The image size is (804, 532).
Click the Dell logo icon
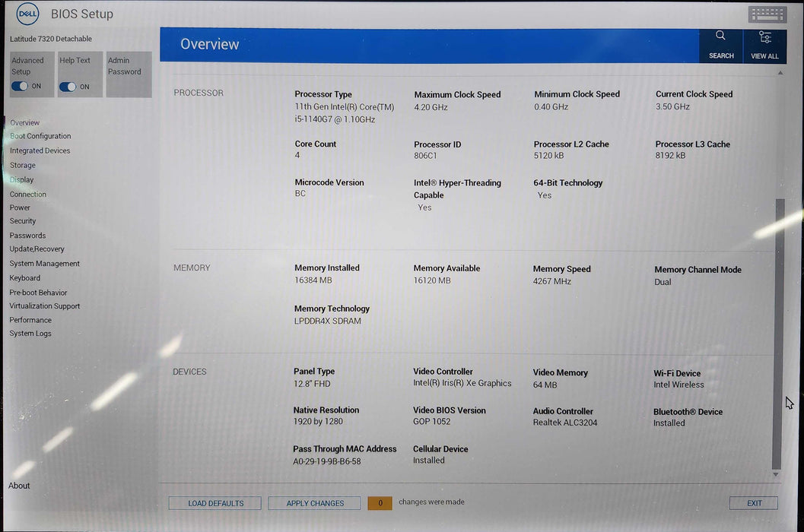pos(27,14)
